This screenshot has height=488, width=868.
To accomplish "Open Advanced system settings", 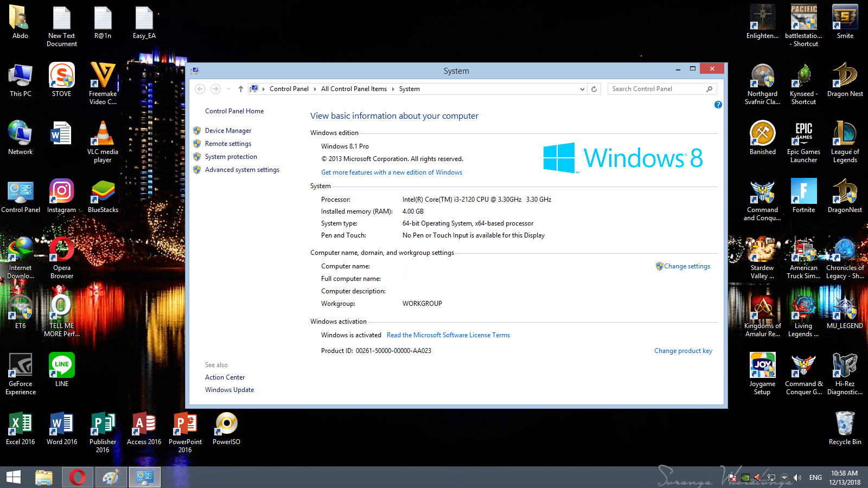I will click(242, 170).
